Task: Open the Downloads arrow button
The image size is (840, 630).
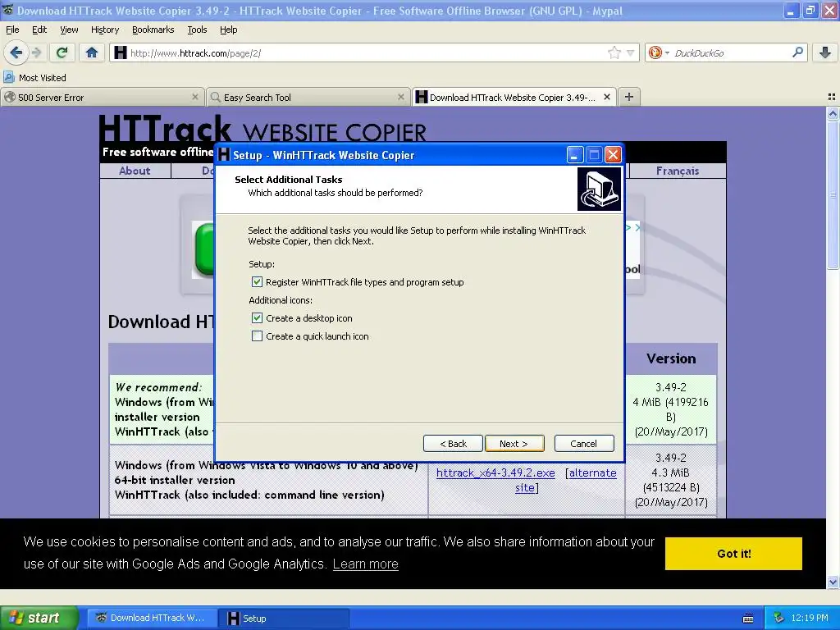Action: pyautogui.click(x=825, y=52)
